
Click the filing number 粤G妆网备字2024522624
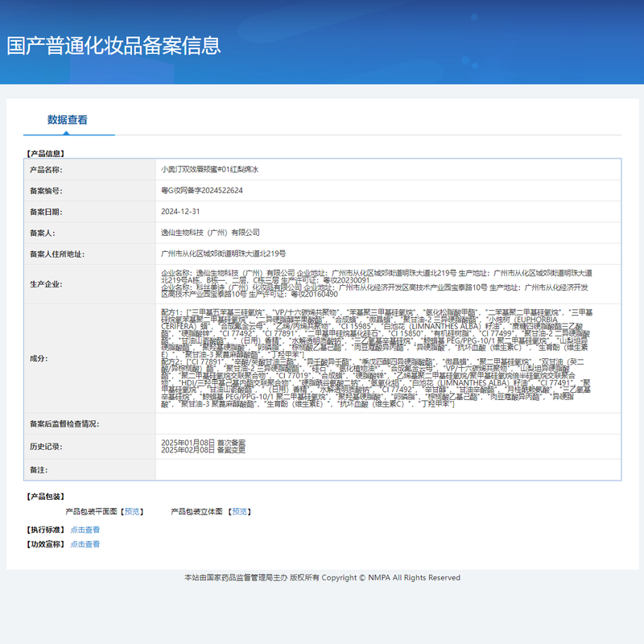202,191
